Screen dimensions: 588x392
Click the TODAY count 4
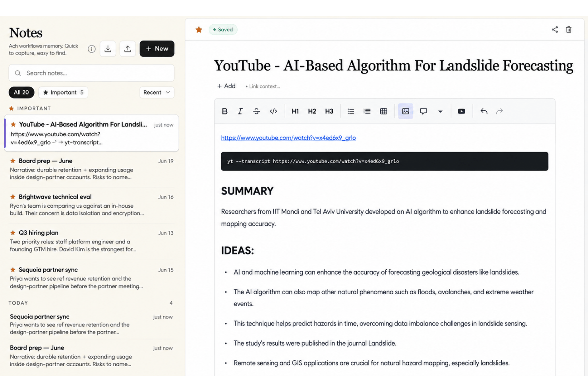171,303
